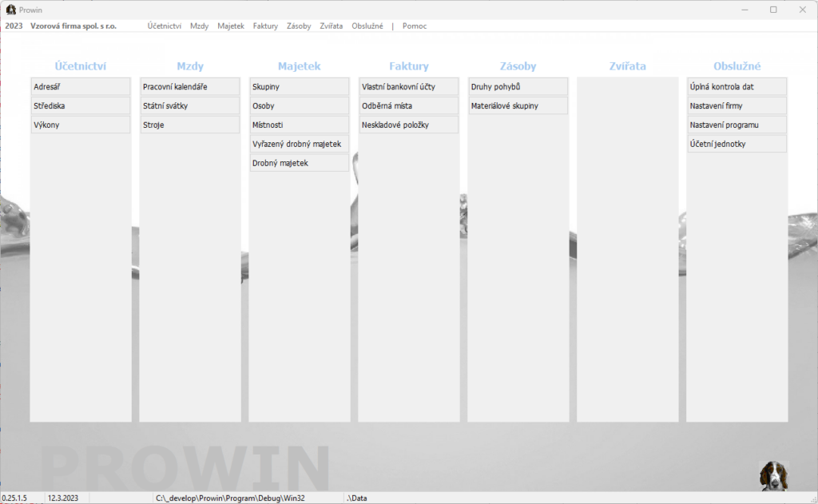818x504 pixels.
Task: Open Nastavení programu
Action: pos(737,125)
